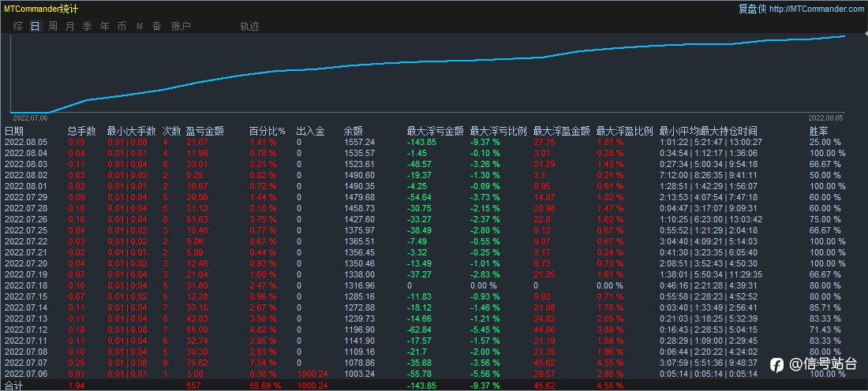Click the 胜率 column header
868x391 pixels.
(x=819, y=131)
